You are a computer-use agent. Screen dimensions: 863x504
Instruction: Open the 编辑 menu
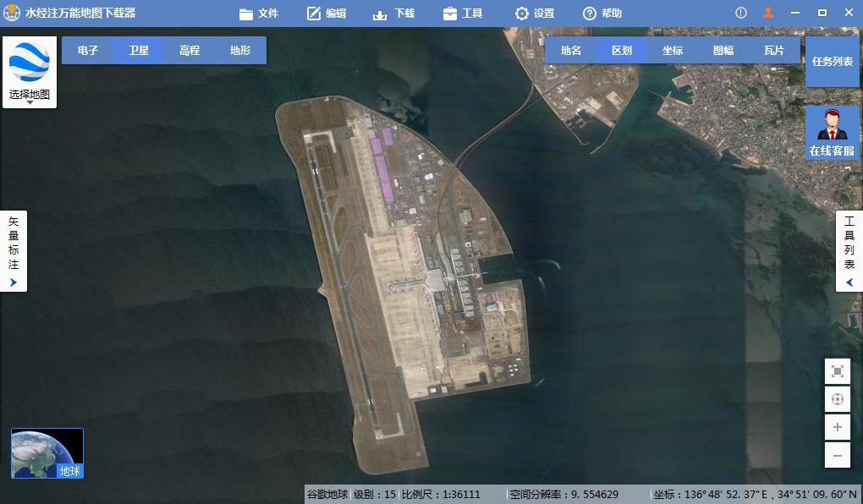[x=327, y=14]
